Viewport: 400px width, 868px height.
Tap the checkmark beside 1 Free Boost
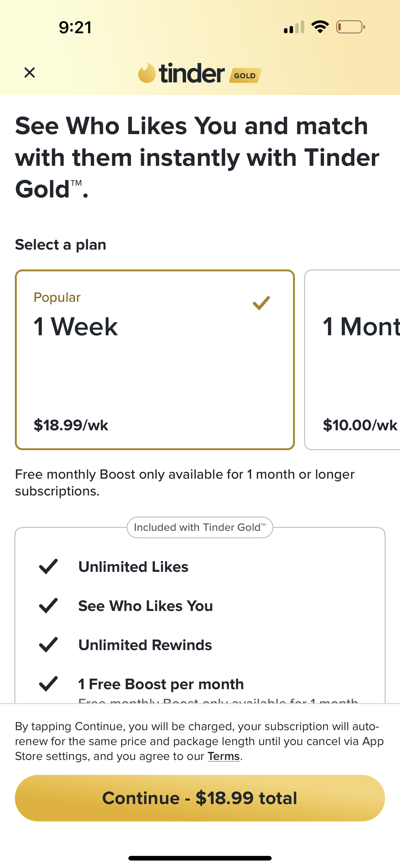pos(48,684)
